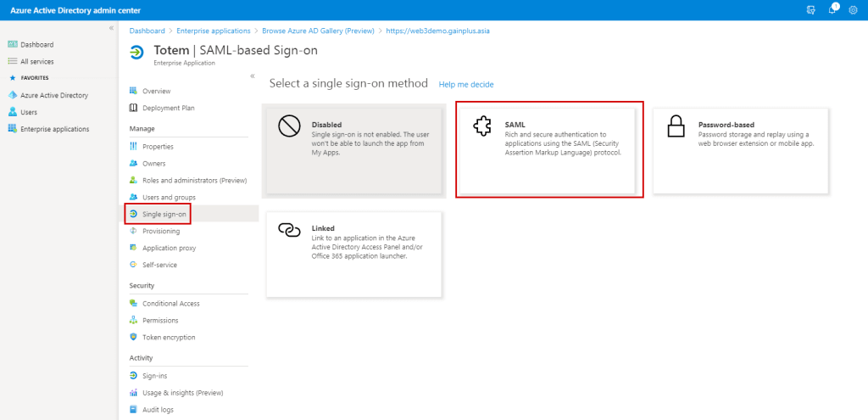The width and height of the screenshot is (868, 420).
Task: Click the Linked chain icon
Action: tap(289, 230)
